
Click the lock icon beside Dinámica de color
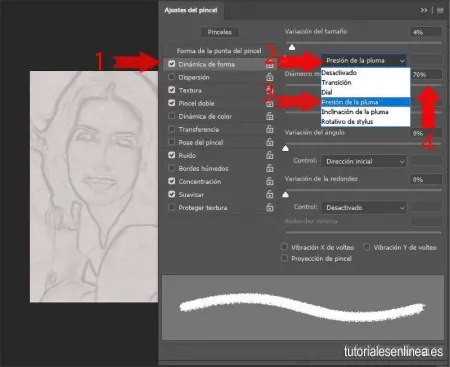point(270,116)
